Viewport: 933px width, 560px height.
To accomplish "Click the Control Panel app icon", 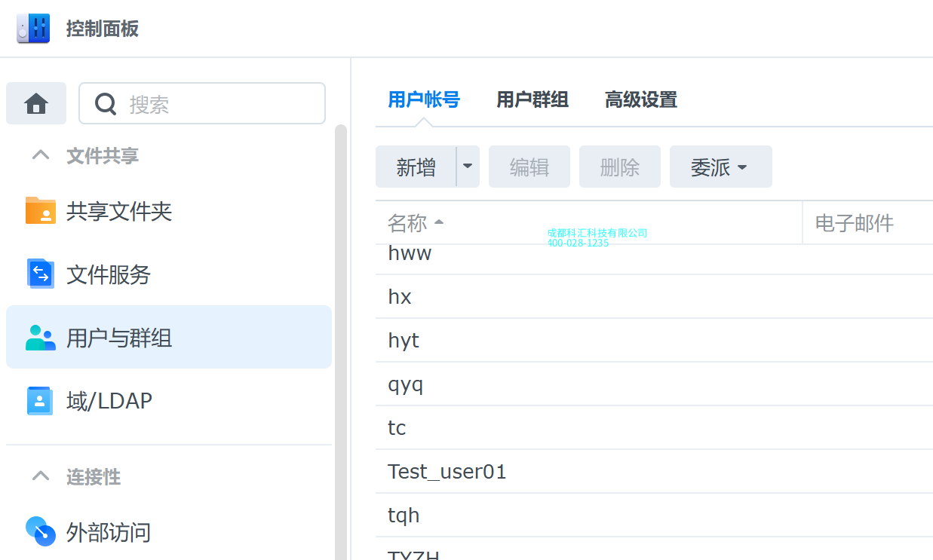I will (33, 29).
